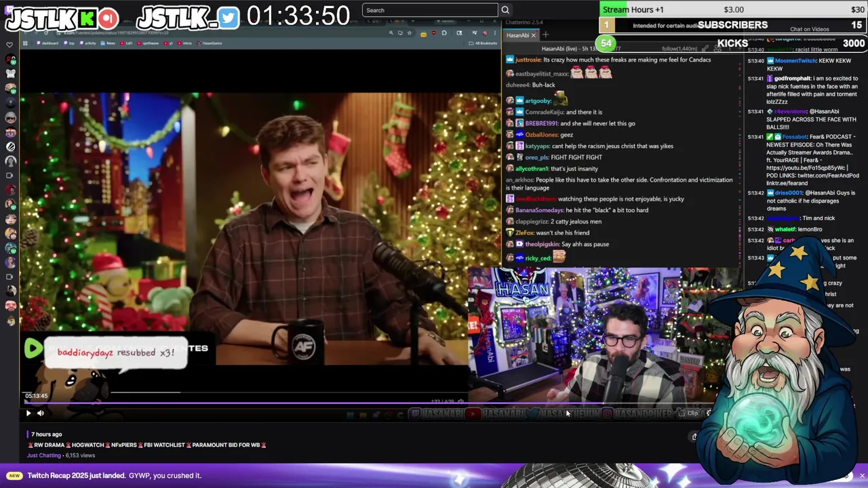
Task: Click username OzbalJones in chat
Action: click(x=540, y=135)
